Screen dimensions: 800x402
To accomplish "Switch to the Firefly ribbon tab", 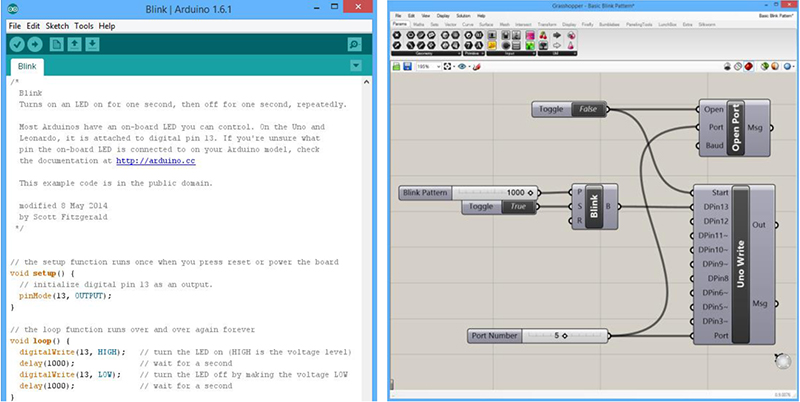I will [588, 24].
